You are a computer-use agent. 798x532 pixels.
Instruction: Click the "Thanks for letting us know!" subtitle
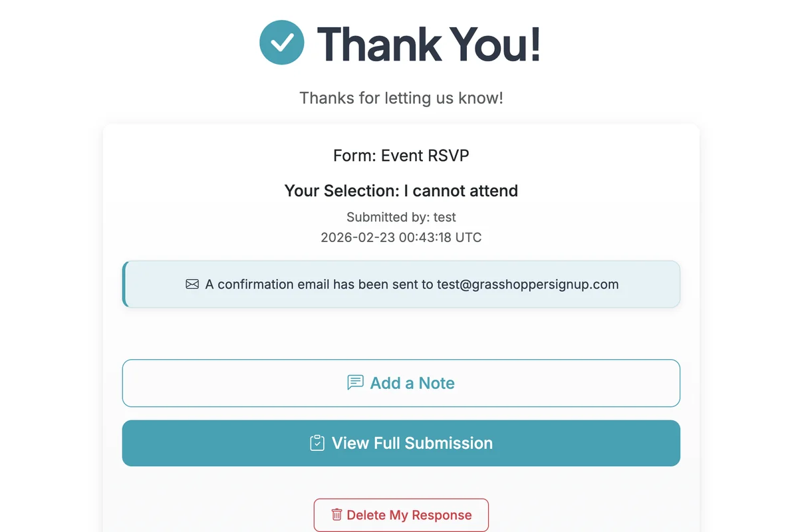click(x=401, y=98)
